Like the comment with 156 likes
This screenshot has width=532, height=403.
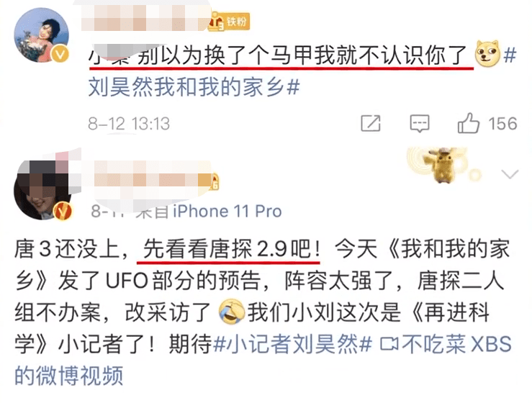(469, 123)
